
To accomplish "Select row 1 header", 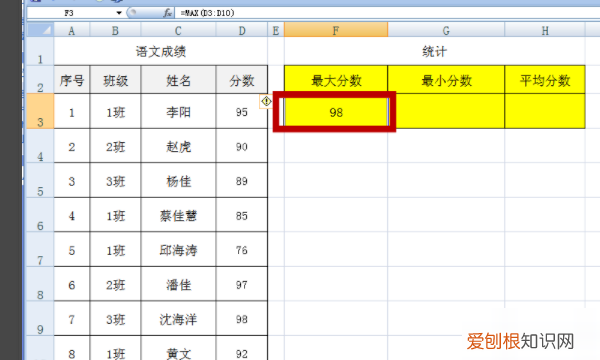I will (40, 51).
